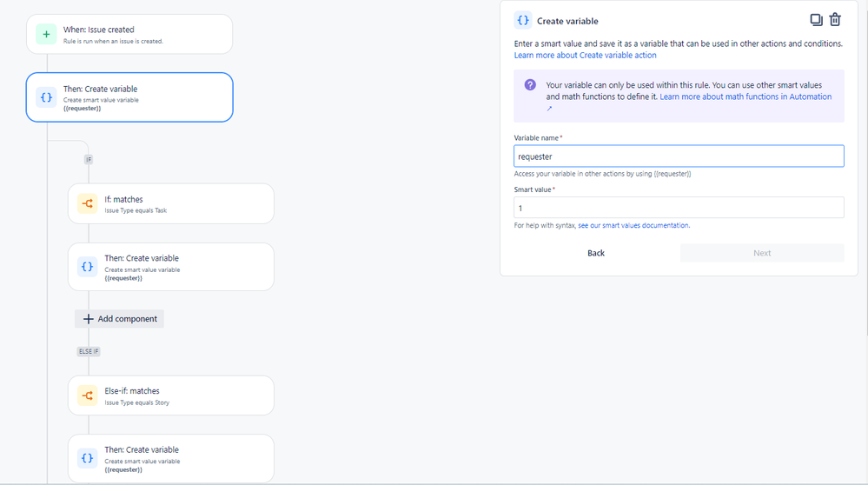Click the Create variable panel title

[x=567, y=21]
